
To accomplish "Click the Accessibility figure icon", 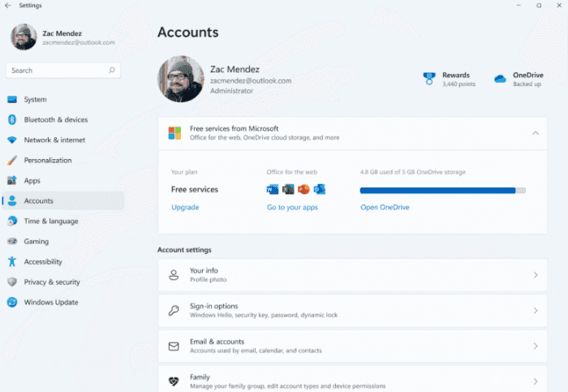I will click(12, 261).
